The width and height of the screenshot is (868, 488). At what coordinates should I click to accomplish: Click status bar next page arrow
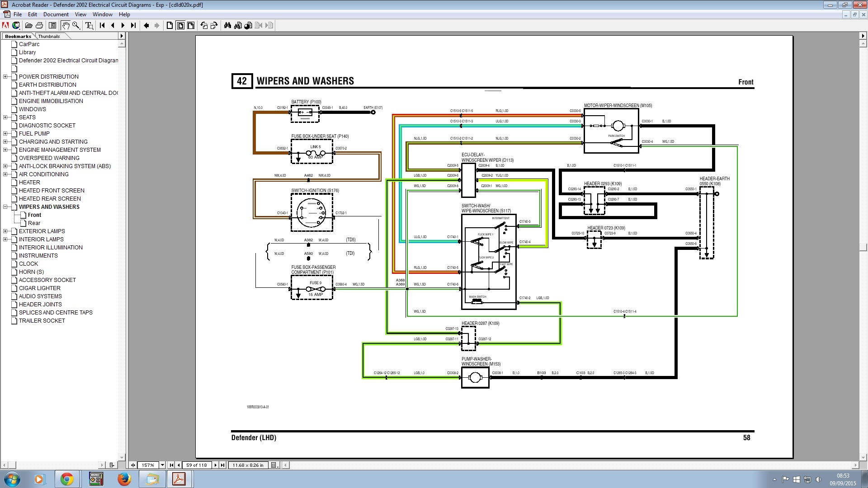coord(216,465)
